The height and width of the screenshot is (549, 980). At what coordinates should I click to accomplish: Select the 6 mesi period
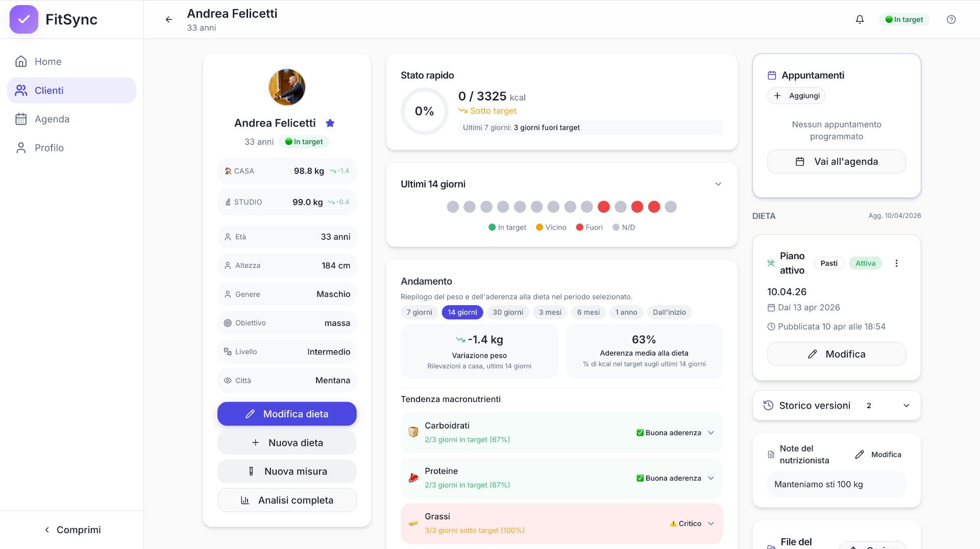click(x=589, y=312)
